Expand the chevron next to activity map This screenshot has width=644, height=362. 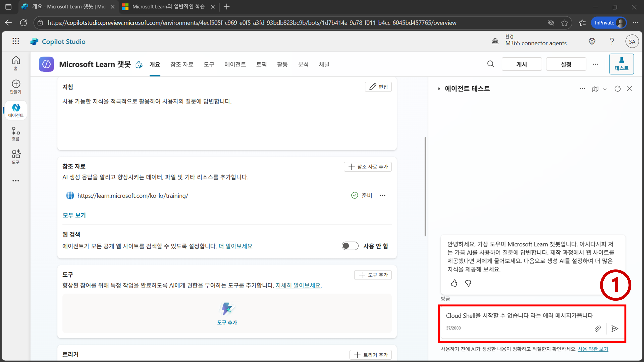point(605,89)
